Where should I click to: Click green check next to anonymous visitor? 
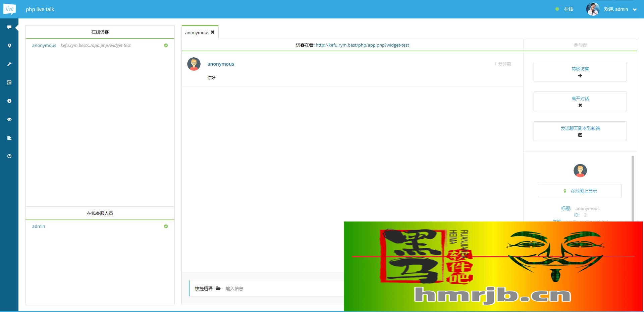[x=166, y=45]
